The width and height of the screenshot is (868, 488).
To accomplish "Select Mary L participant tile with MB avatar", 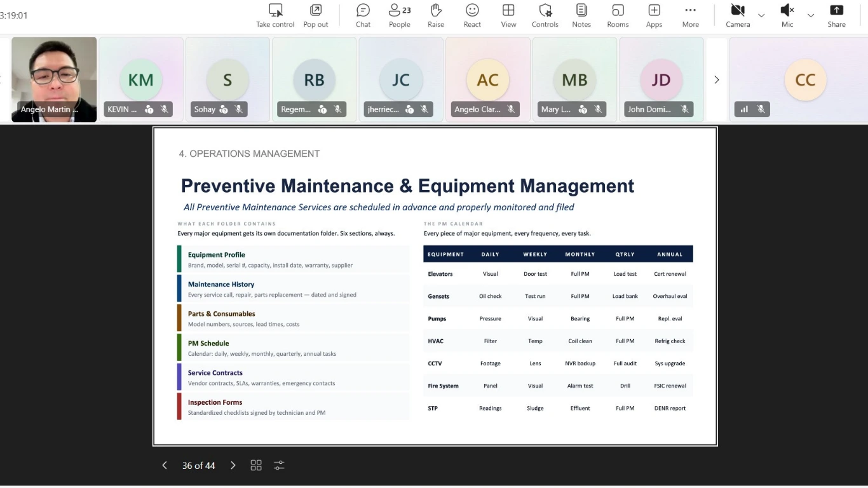I will click(x=574, y=79).
